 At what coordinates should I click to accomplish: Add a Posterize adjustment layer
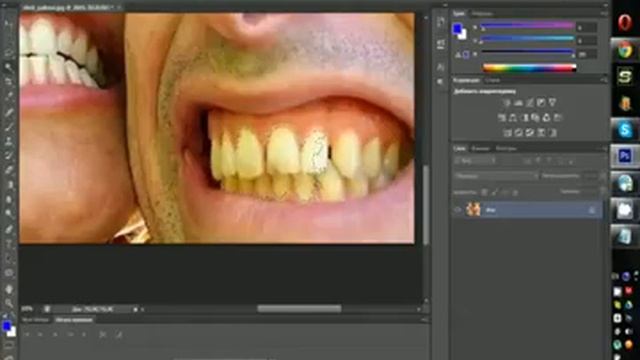[518, 133]
